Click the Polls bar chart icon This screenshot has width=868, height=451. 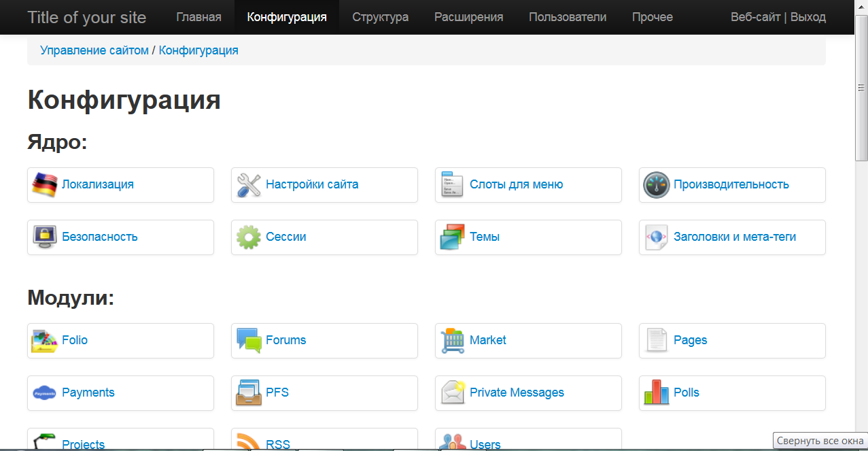pyautogui.click(x=657, y=393)
